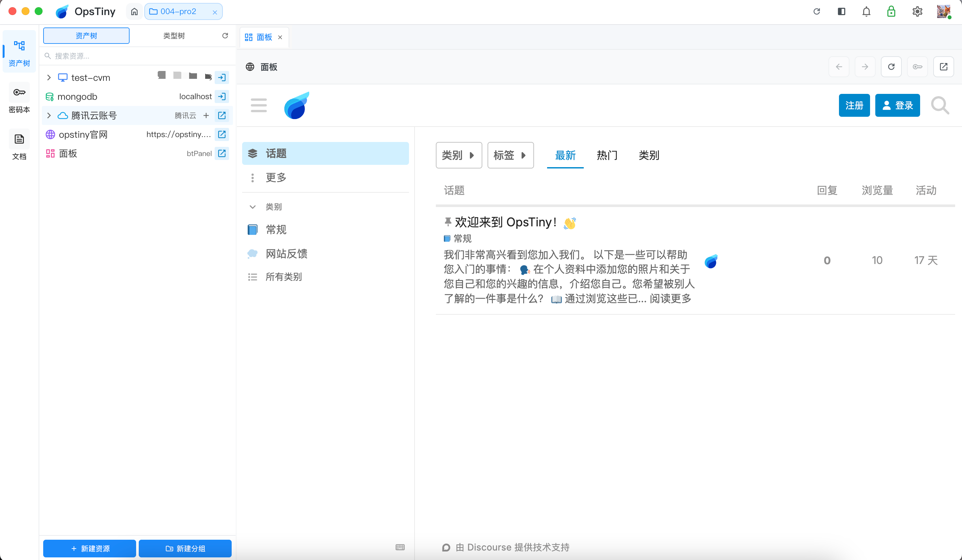Open the 更多 menu in forum sidebar
The image size is (962, 560).
tap(326, 178)
